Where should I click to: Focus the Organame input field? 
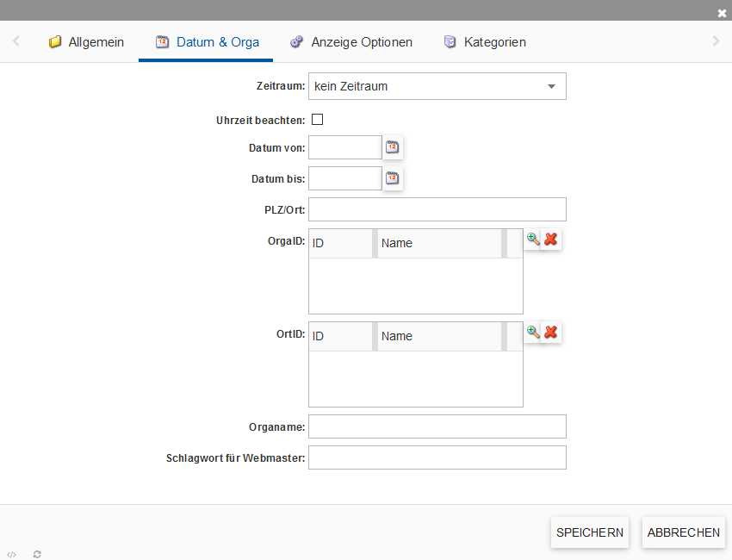[x=437, y=426]
